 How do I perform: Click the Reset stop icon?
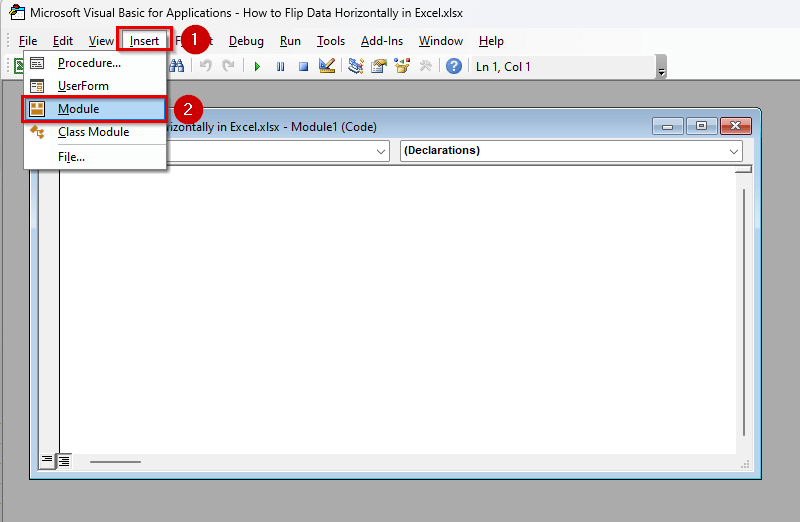tap(303, 66)
